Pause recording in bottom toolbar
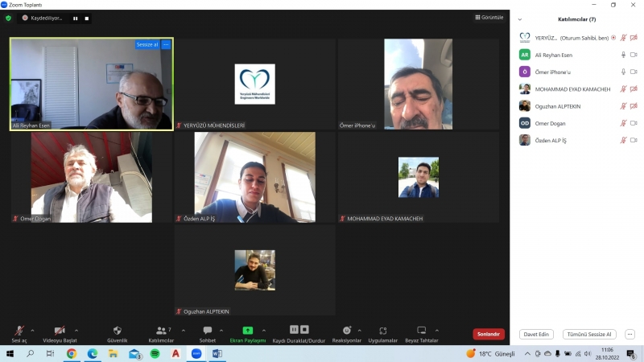Image resolution: width=644 pixels, height=362 pixels. coord(294,330)
